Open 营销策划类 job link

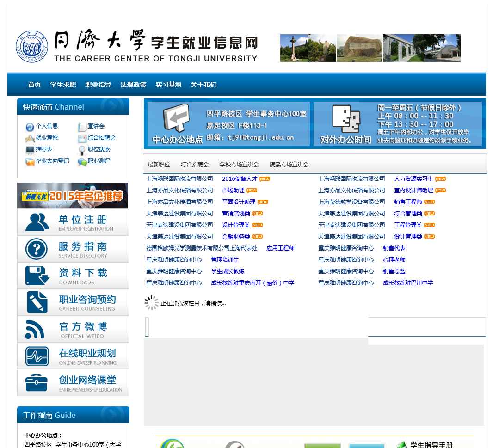pos(236,214)
